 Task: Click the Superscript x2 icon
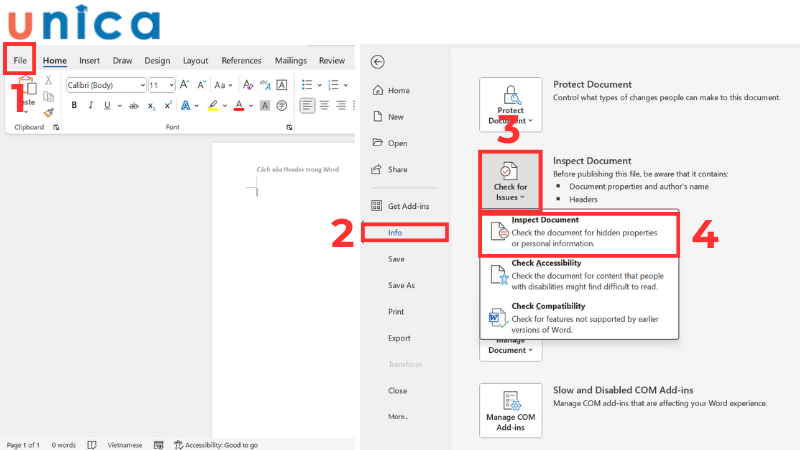point(168,105)
